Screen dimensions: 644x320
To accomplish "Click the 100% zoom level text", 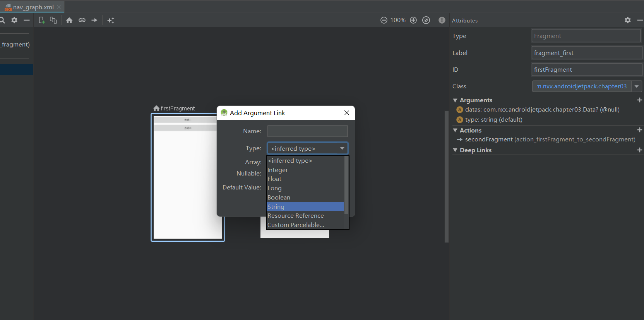I will (398, 20).
